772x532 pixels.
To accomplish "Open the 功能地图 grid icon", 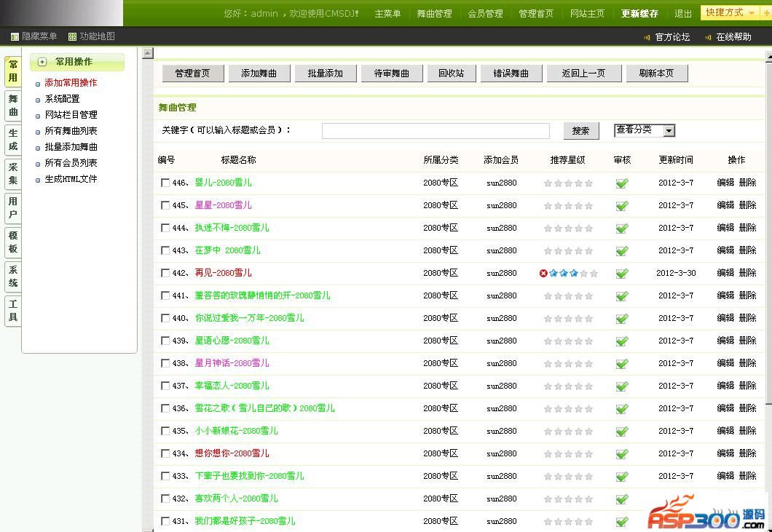I will (x=72, y=36).
